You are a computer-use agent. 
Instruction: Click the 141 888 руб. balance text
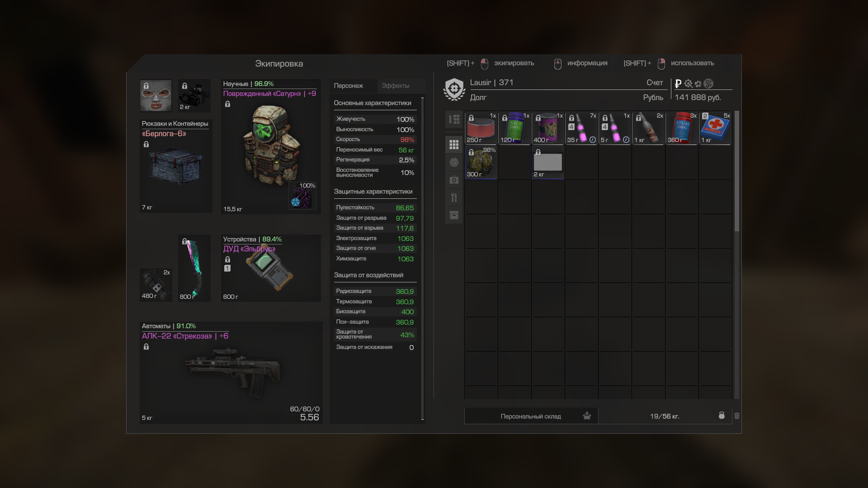click(698, 98)
